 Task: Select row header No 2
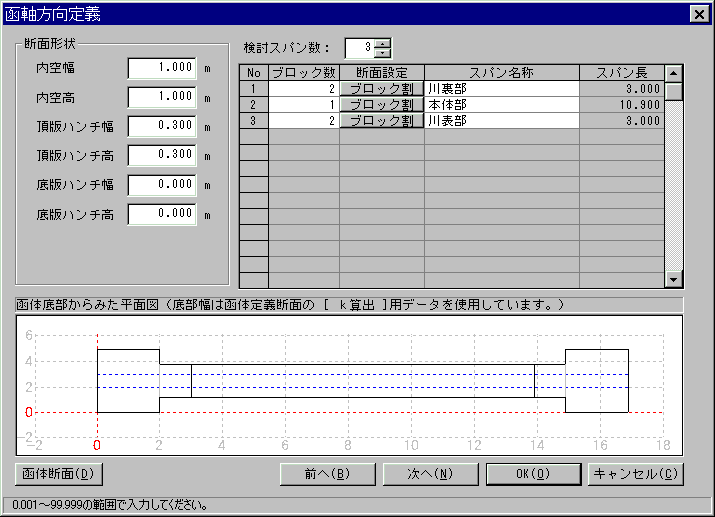pos(254,104)
